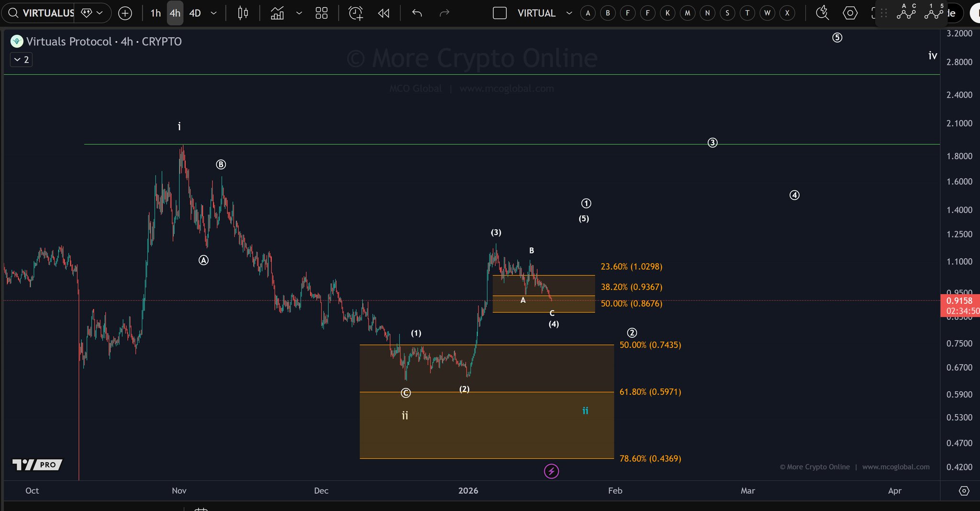
Task: Open time axis settings gear icon
Action: (x=964, y=491)
